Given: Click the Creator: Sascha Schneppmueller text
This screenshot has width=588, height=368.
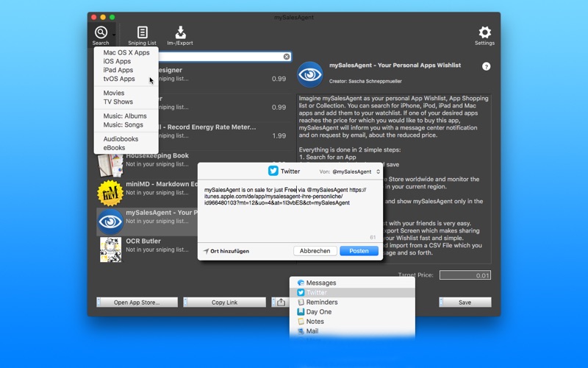Looking at the screenshot, I should 365,81.
